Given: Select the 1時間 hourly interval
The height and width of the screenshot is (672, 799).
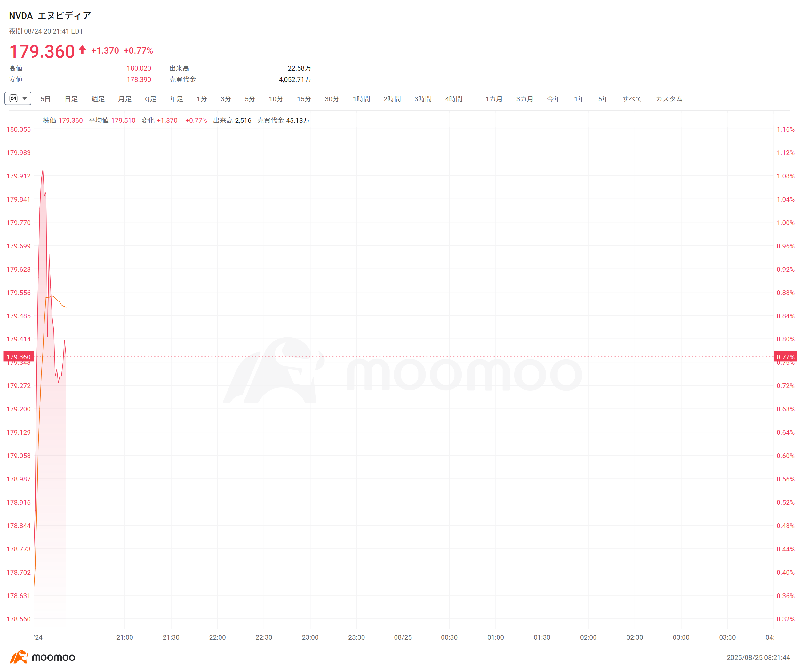Looking at the screenshot, I should click(x=361, y=99).
